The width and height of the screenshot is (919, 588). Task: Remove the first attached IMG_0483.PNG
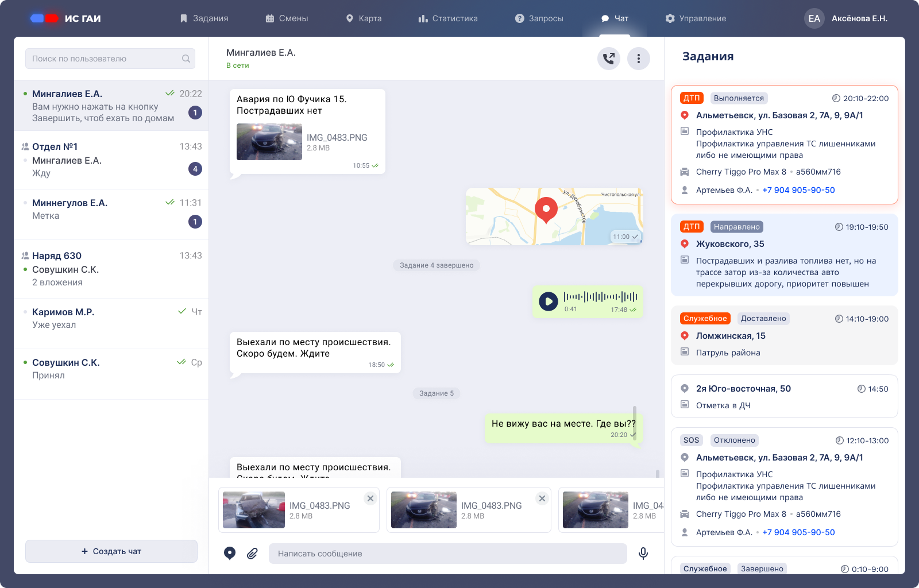(370, 498)
